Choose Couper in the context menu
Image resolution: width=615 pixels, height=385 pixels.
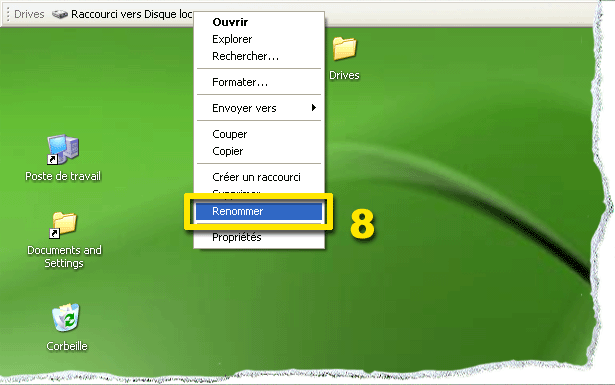[259, 134]
